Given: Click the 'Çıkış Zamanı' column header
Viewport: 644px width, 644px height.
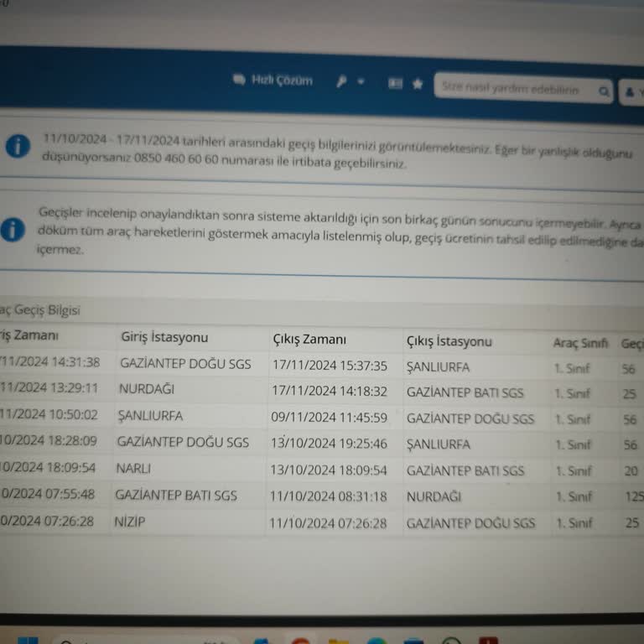Looking at the screenshot, I should [309, 340].
